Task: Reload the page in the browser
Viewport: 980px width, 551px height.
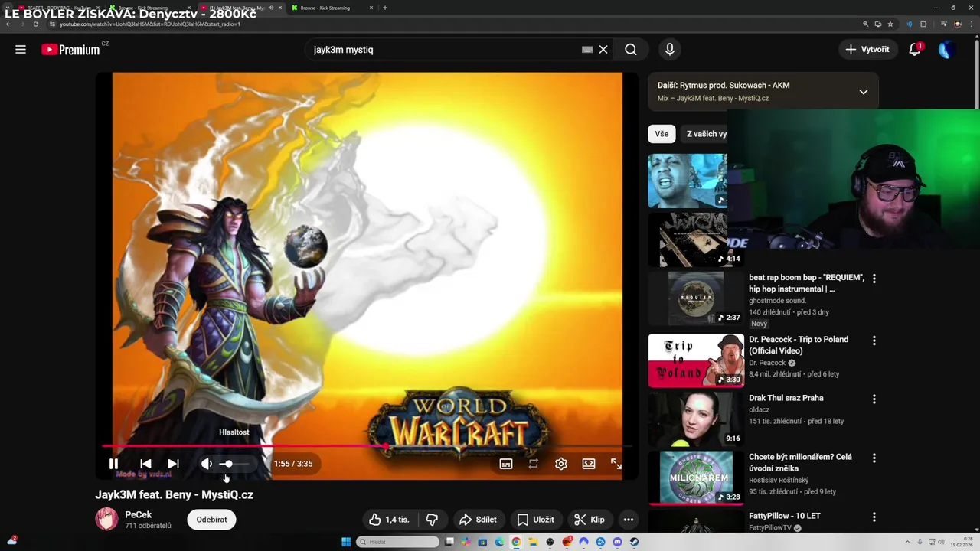Action: 35,24
